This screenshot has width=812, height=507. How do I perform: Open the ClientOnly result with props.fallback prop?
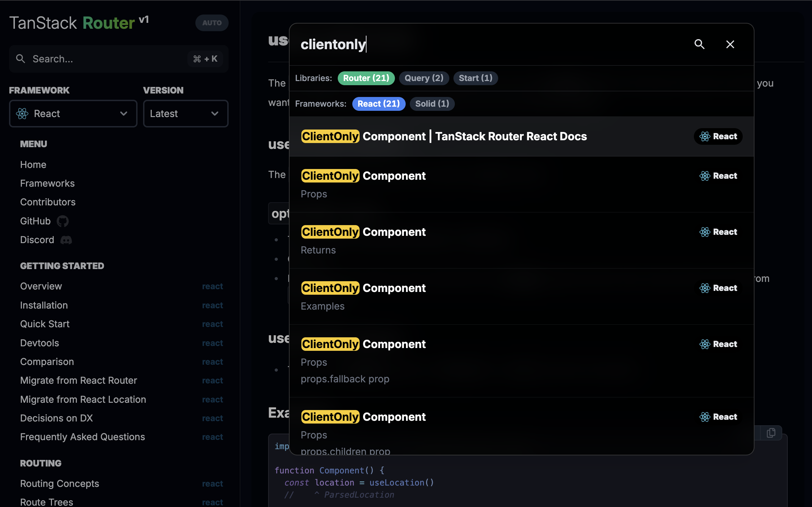(522, 361)
